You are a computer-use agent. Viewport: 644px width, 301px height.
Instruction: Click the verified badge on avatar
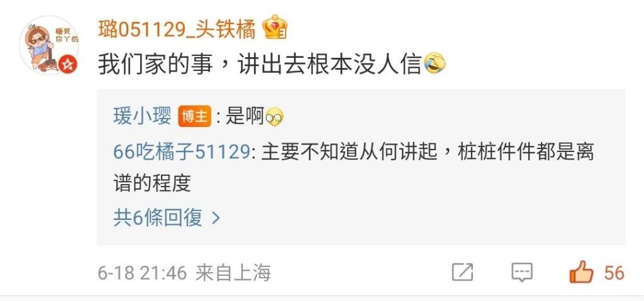(68, 64)
